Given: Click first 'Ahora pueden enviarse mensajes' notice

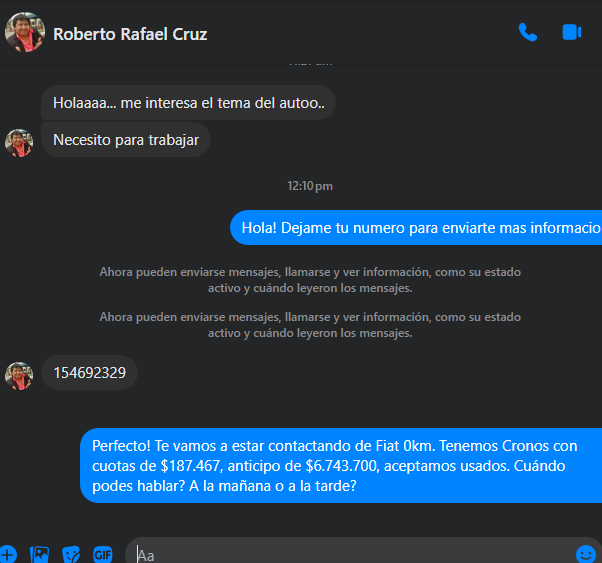Looking at the screenshot, I should [x=310, y=280].
